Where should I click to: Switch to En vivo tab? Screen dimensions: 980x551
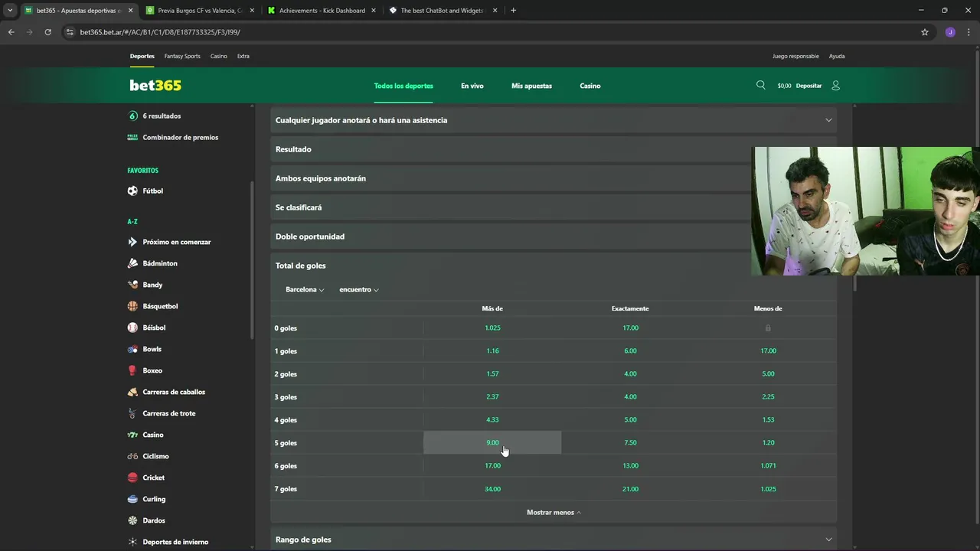tap(472, 86)
